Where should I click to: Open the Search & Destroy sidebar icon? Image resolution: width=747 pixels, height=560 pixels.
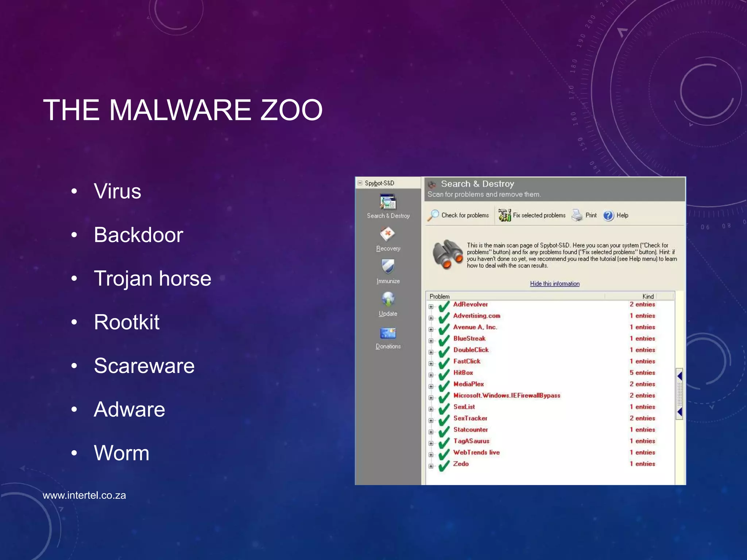(x=388, y=202)
